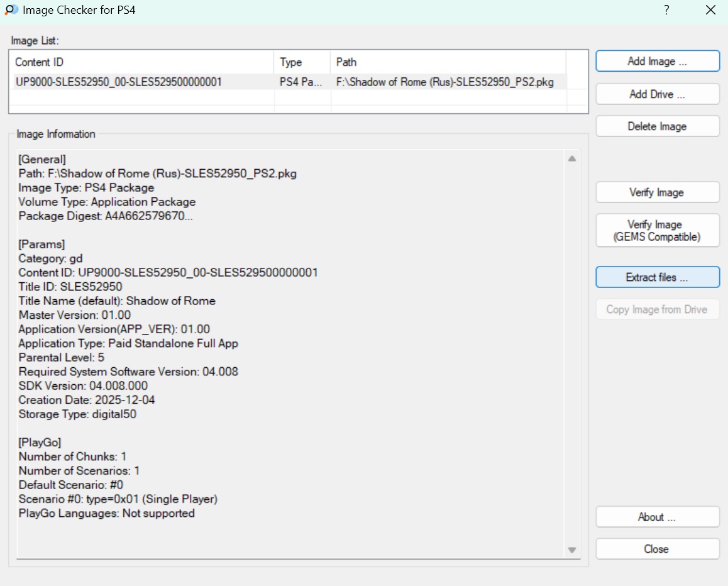Image resolution: width=728 pixels, height=586 pixels.
Task: Open the Extract files dialog
Action: tap(657, 277)
